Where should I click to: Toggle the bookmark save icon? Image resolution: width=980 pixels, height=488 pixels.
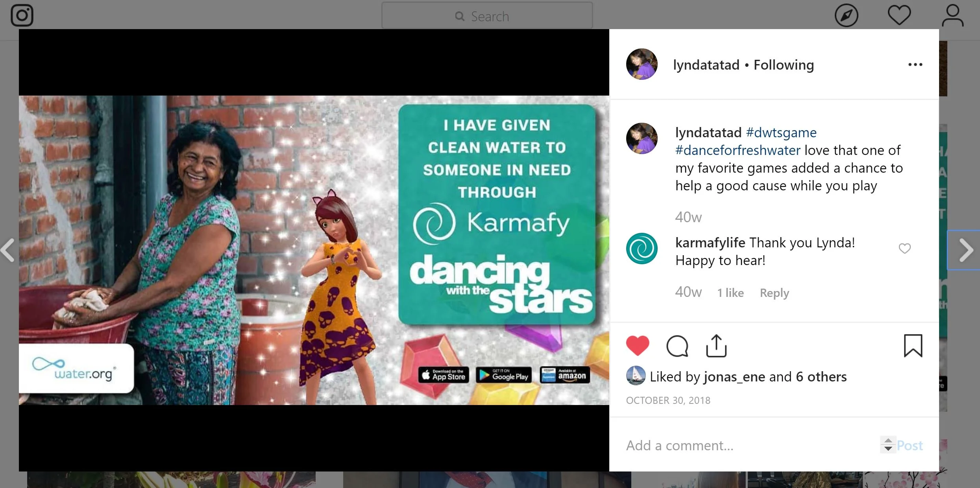coord(913,346)
